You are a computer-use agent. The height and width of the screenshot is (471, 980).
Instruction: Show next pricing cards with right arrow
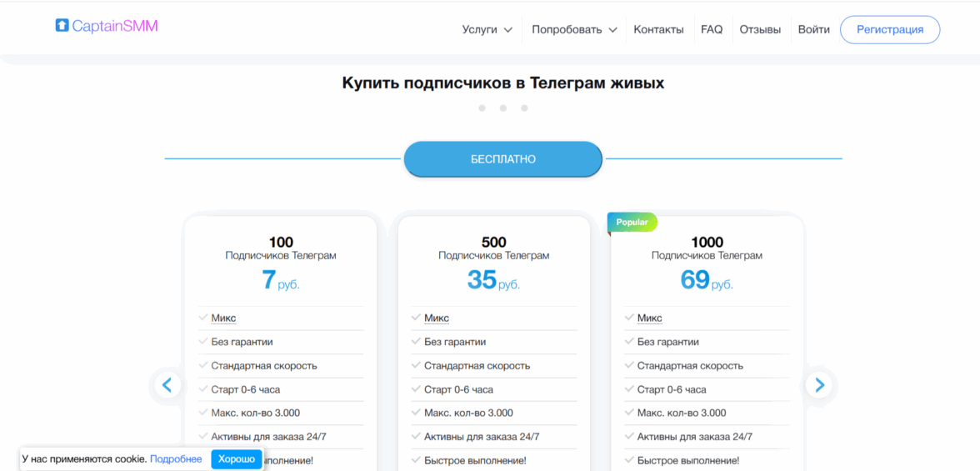point(818,384)
